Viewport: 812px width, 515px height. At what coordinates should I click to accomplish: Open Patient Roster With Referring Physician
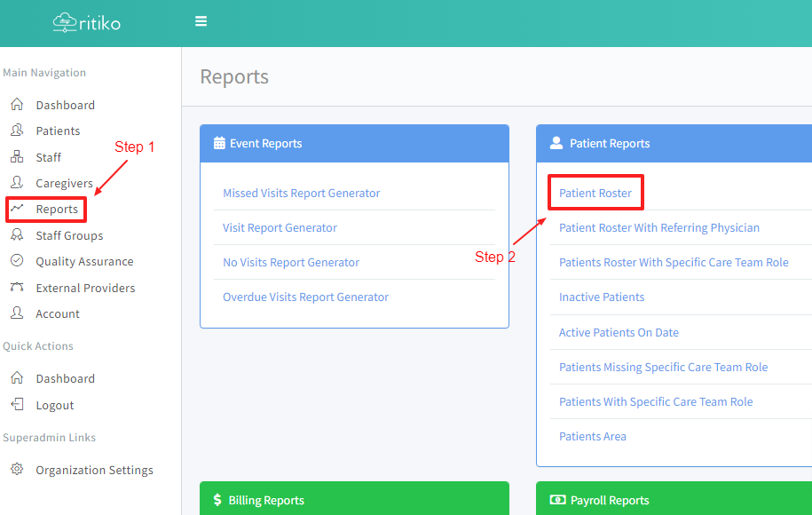click(659, 227)
